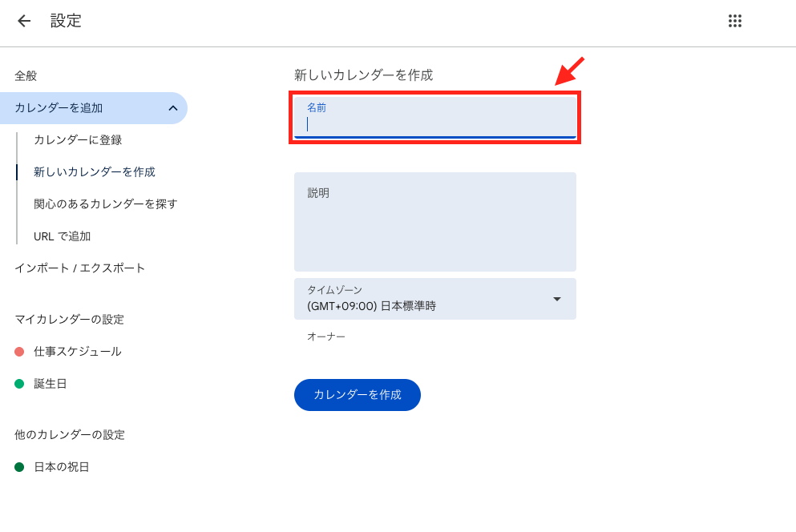Click the dark green dot beside 日本の祝日
796x532 pixels.
[x=19, y=467]
